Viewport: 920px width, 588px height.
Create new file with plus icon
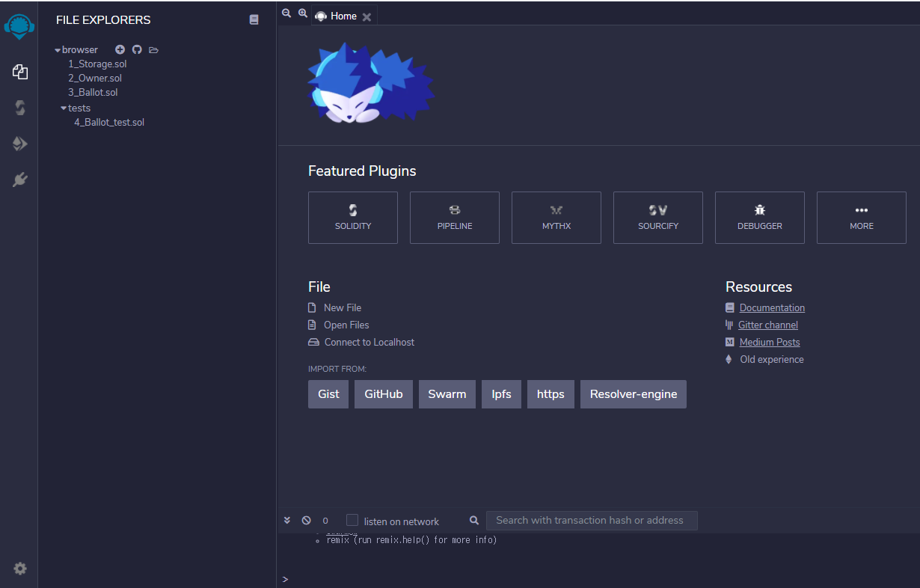pyautogui.click(x=120, y=49)
